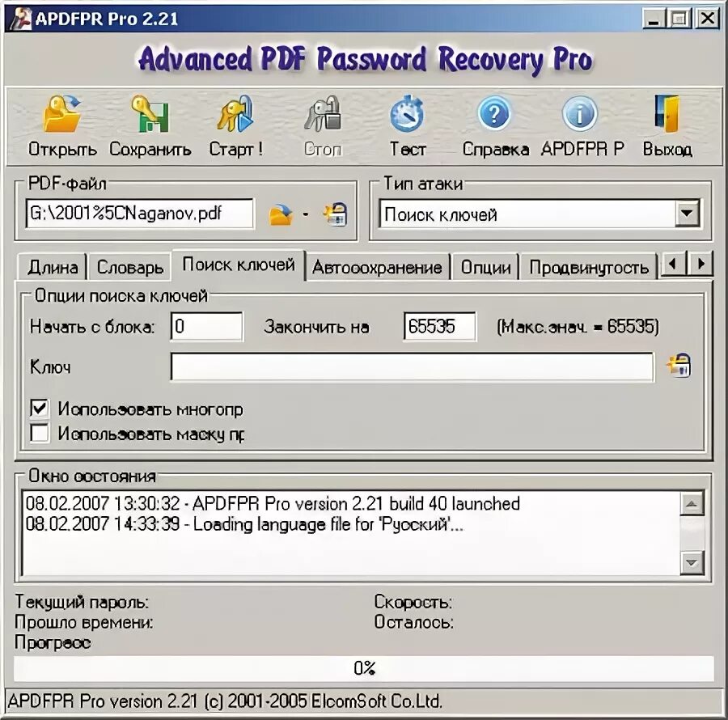Click the Сохранить save project icon
728x720 pixels.
[x=150, y=114]
